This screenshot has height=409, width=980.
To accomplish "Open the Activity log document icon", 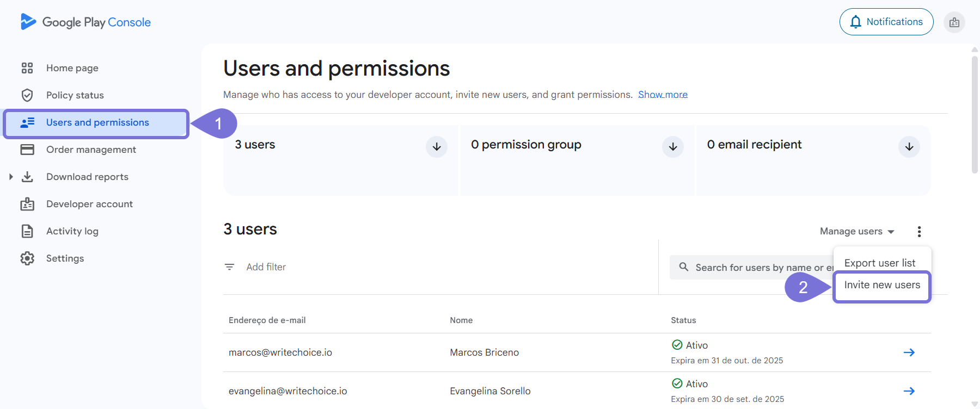I will (27, 231).
